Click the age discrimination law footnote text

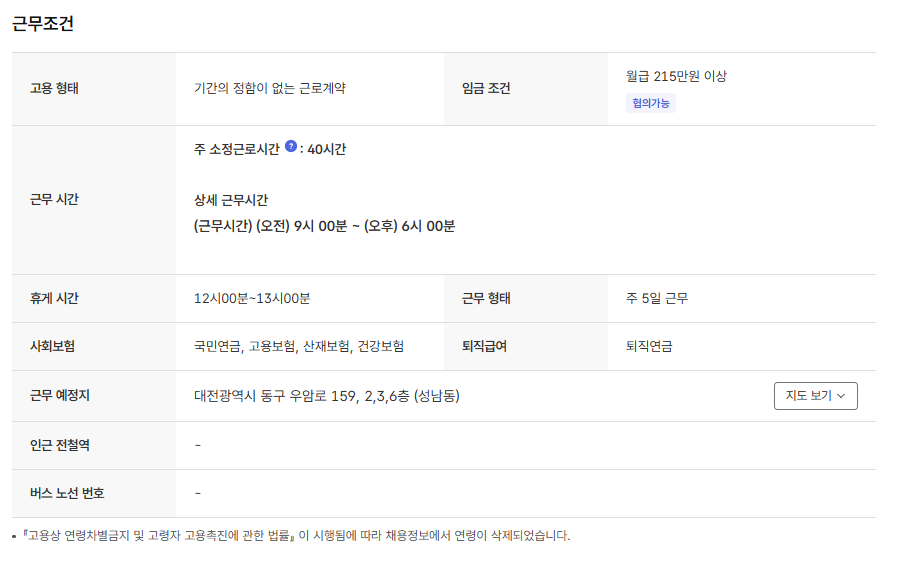click(x=296, y=536)
